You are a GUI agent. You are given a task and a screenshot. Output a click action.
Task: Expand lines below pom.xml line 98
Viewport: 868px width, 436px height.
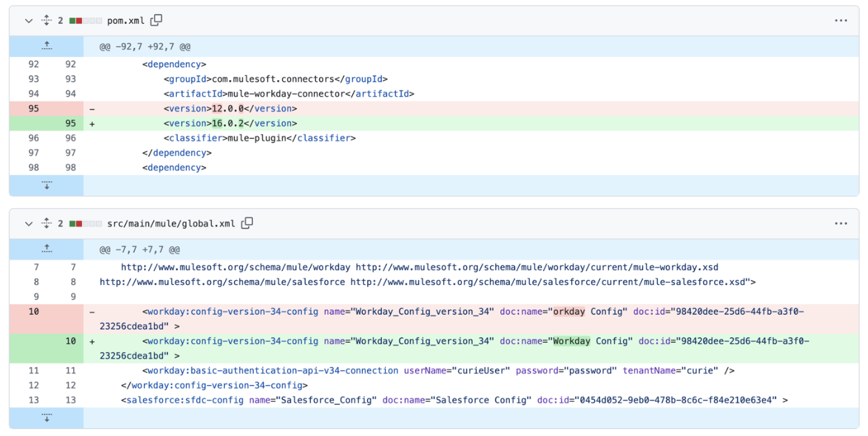47,185
